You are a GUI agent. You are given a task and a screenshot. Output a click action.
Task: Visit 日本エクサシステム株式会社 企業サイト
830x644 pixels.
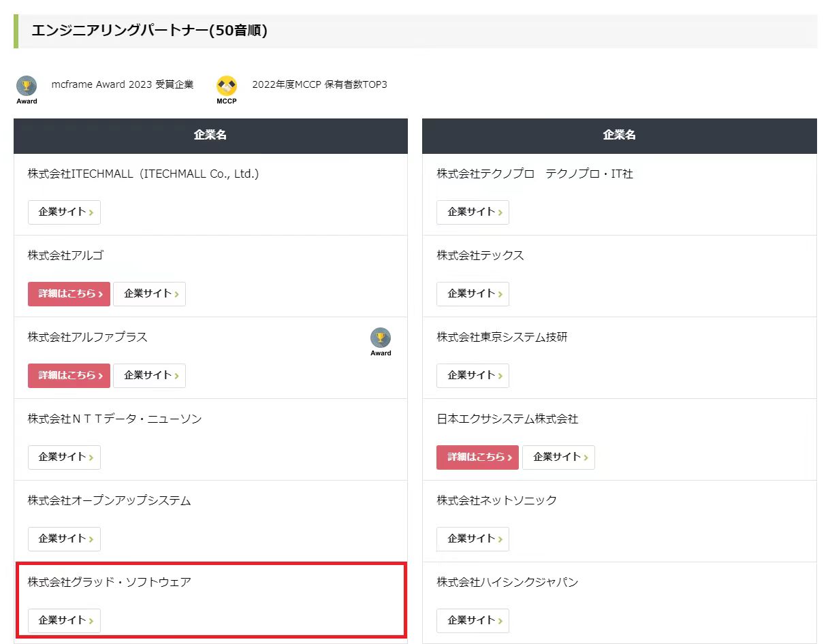click(x=558, y=457)
